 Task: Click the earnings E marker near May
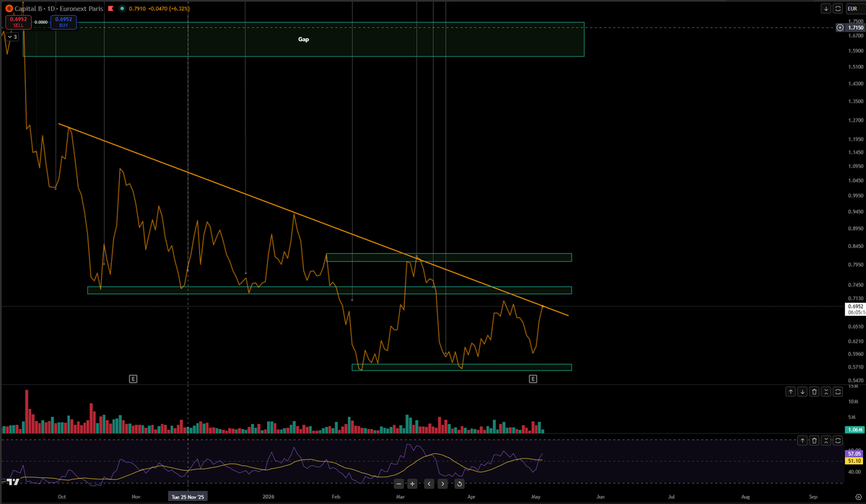click(533, 378)
